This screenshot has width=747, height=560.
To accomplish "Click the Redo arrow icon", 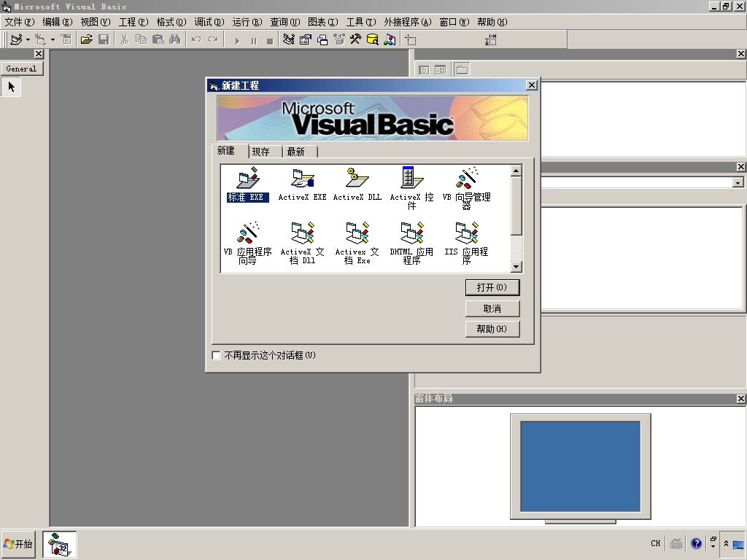I will coord(213,39).
